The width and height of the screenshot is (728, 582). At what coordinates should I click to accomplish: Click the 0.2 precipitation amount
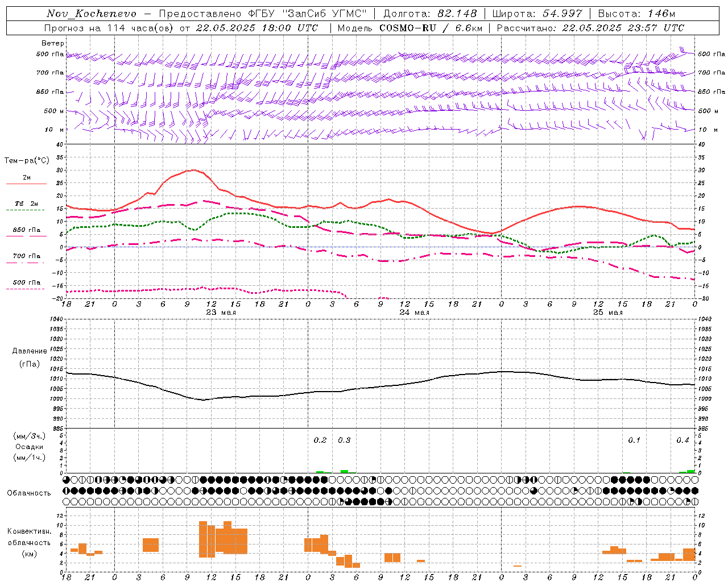tap(320, 440)
